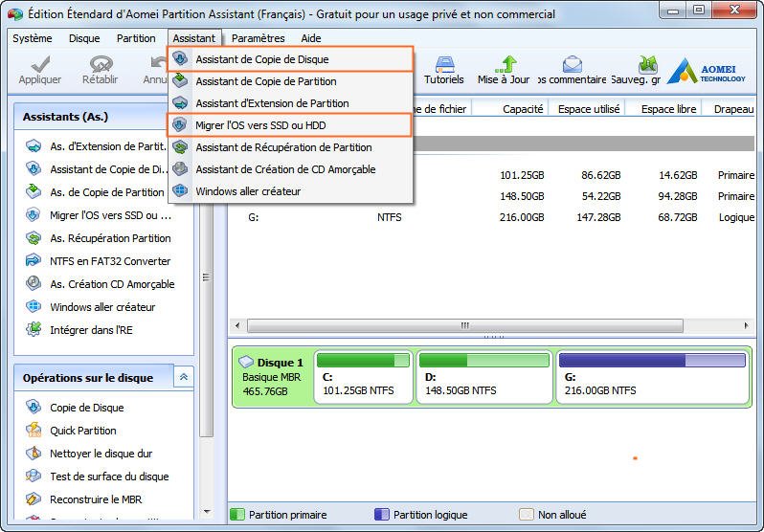Click Test de surface du disque icon
Image resolution: width=764 pixels, height=532 pixels.
tap(34, 476)
